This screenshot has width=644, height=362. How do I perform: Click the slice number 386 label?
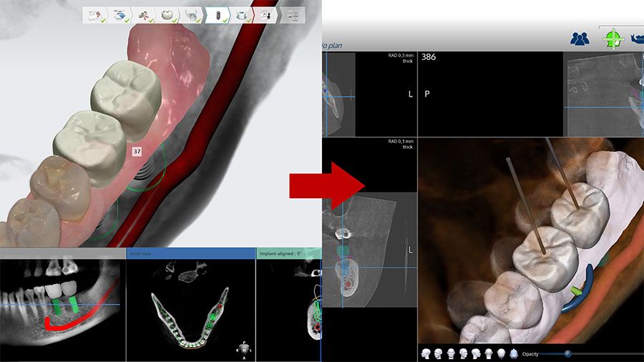point(429,57)
